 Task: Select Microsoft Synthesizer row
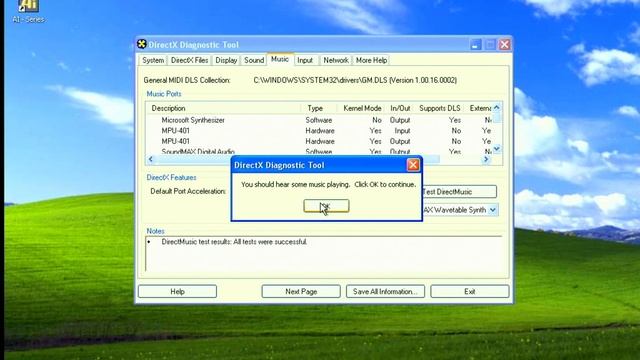point(319,120)
